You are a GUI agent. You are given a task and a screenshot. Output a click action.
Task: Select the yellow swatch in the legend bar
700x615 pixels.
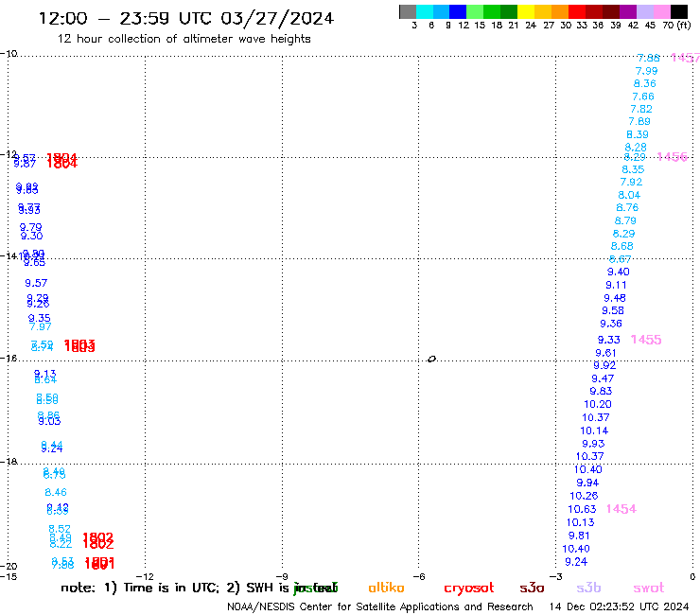click(x=526, y=11)
